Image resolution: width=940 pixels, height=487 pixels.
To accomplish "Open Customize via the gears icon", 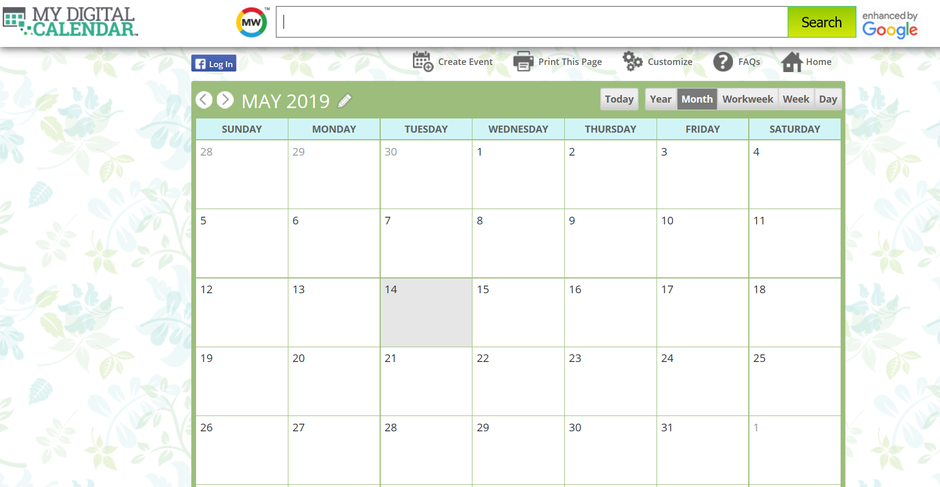I will [632, 61].
